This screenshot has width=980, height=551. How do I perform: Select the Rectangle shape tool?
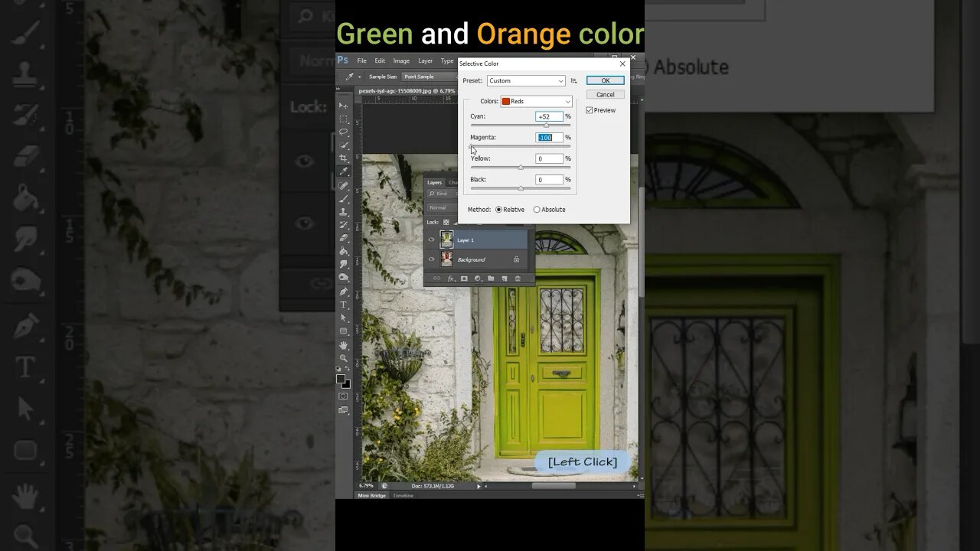344,331
